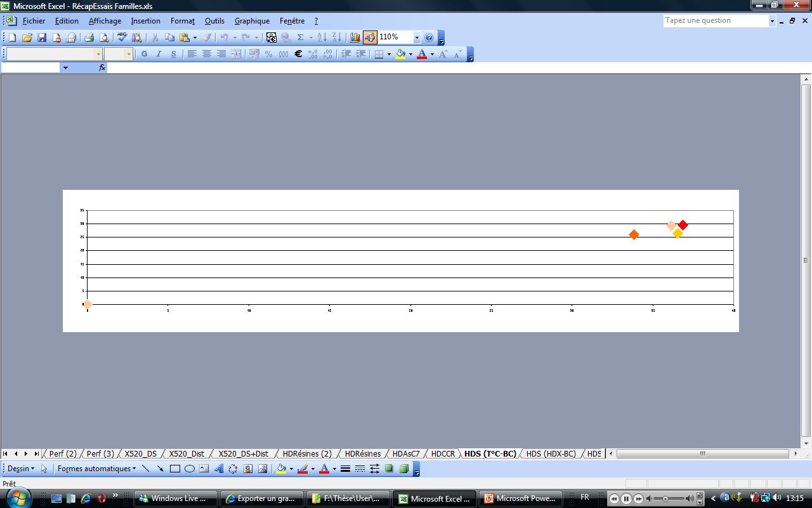
Task: Copy the selection
Action: (169, 37)
